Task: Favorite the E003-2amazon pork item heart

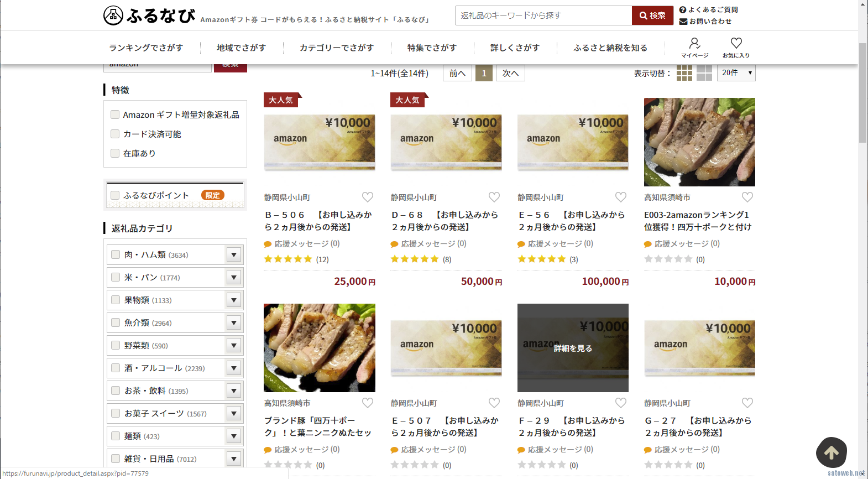Action: click(747, 197)
